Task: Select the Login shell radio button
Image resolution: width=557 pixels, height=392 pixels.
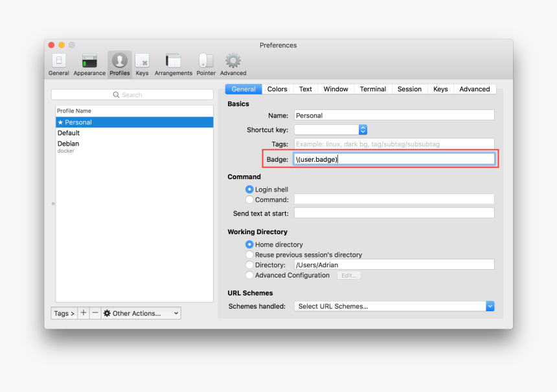Action: [249, 190]
